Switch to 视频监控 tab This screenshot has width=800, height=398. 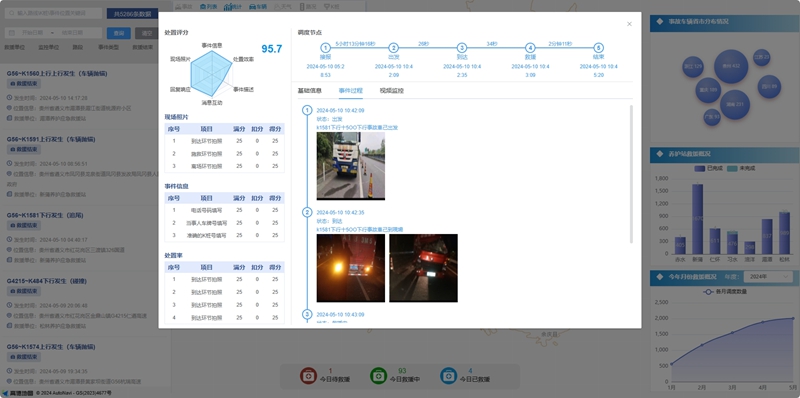click(391, 91)
